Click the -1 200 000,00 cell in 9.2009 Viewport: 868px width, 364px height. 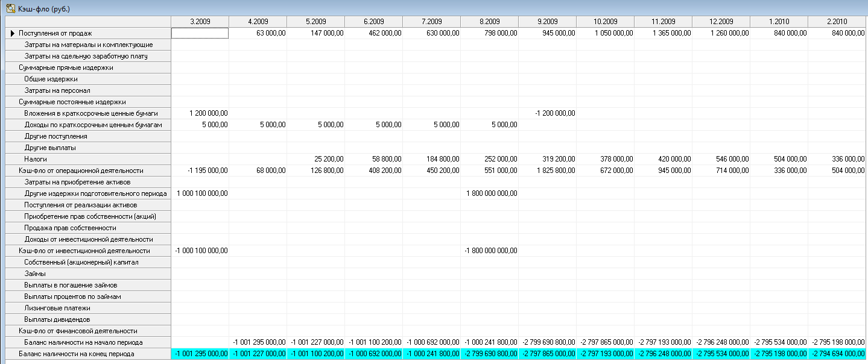click(547, 113)
